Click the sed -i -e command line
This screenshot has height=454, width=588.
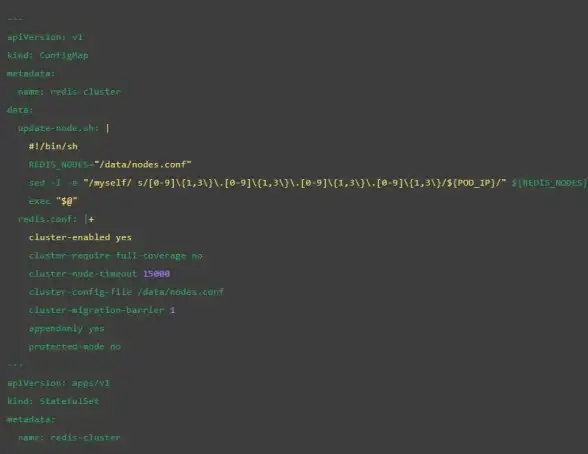coord(308,183)
